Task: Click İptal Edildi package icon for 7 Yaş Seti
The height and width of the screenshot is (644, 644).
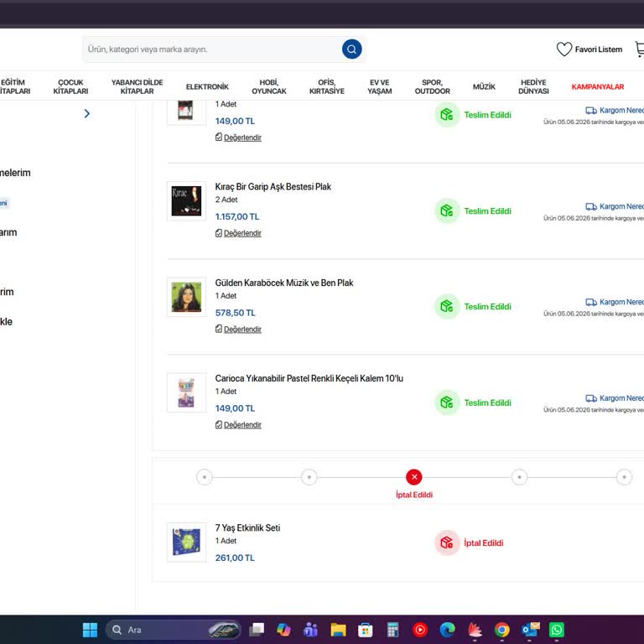Action: 447,543
